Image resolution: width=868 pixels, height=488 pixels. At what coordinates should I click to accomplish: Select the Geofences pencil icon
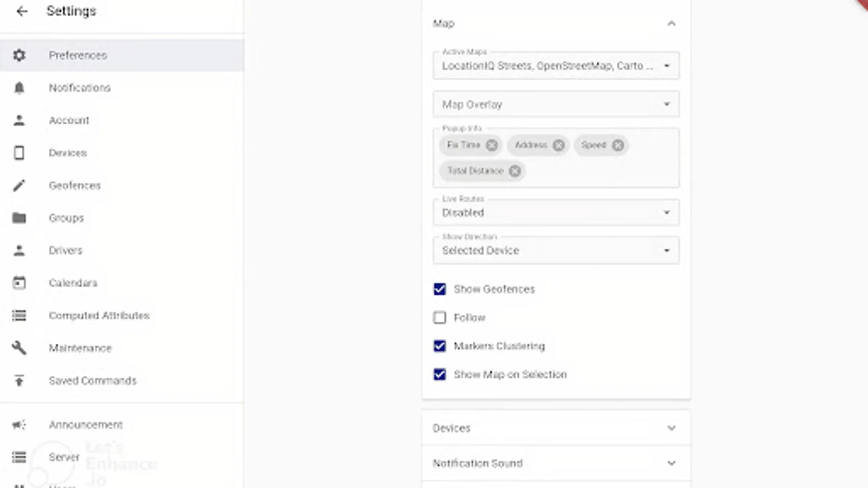point(20,185)
